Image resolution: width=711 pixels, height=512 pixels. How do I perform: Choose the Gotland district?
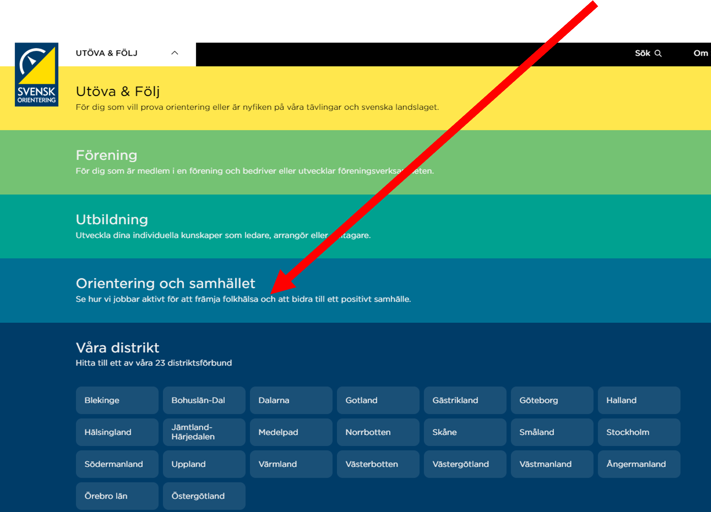point(378,400)
